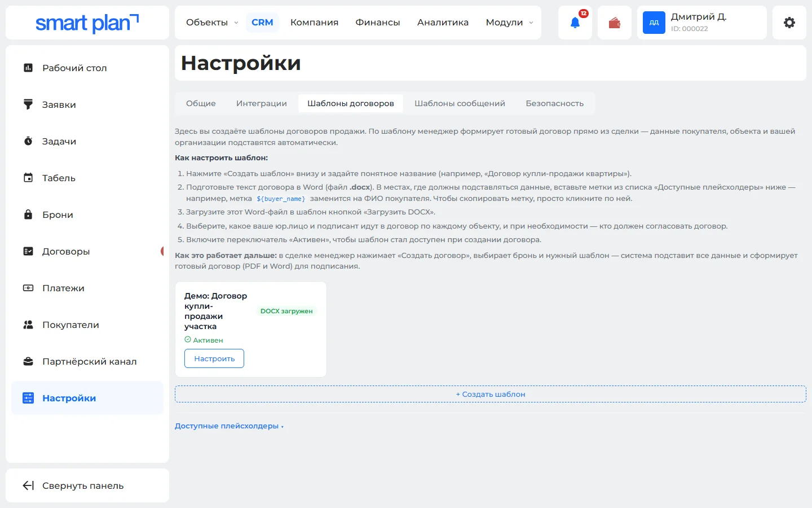This screenshot has width=812, height=508.
Task: Click the Настройки sliders icon
Action: click(x=28, y=398)
